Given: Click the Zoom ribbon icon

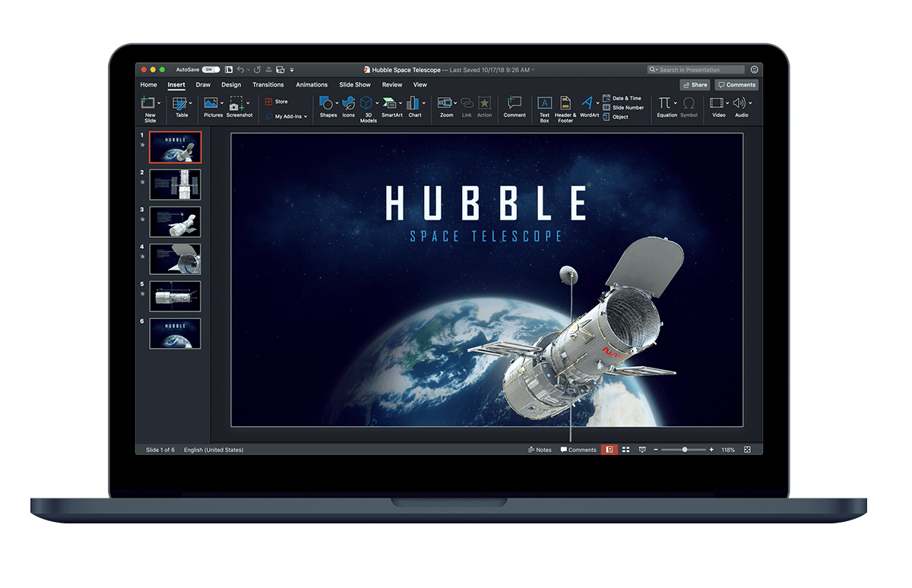Looking at the screenshot, I should click(x=445, y=103).
